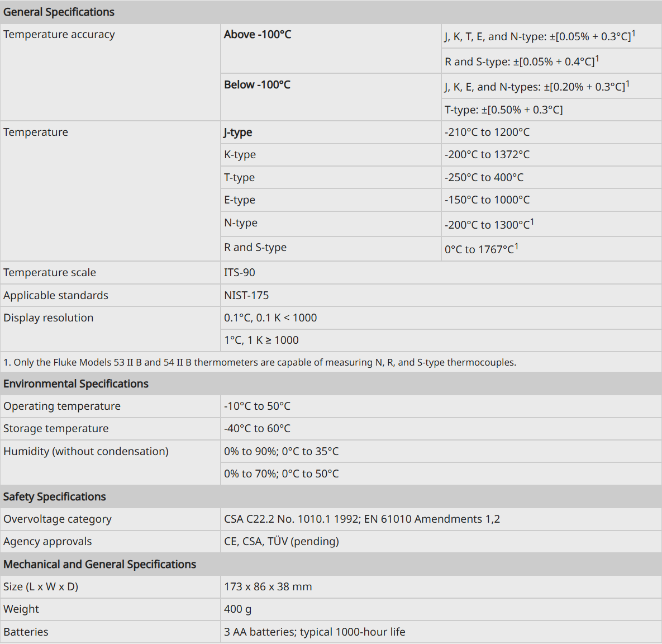Screen dimensions: 662x644
Task: Click the K-type range -200°C to 1372°C
Action: click(487, 155)
